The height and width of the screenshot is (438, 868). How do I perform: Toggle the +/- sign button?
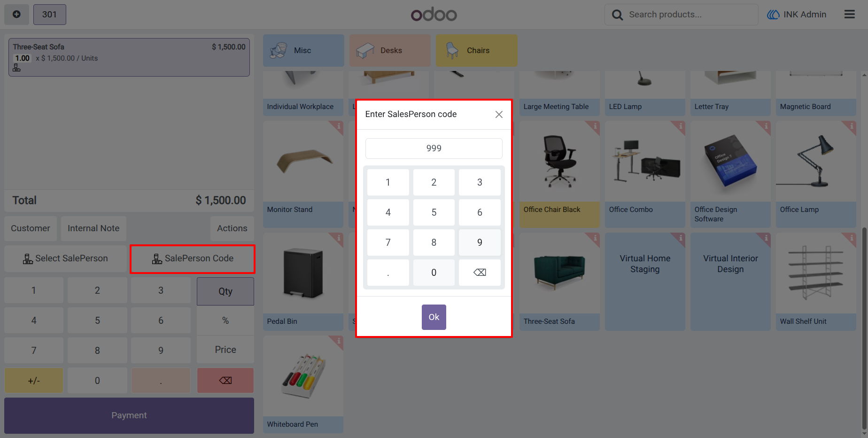click(x=34, y=380)
